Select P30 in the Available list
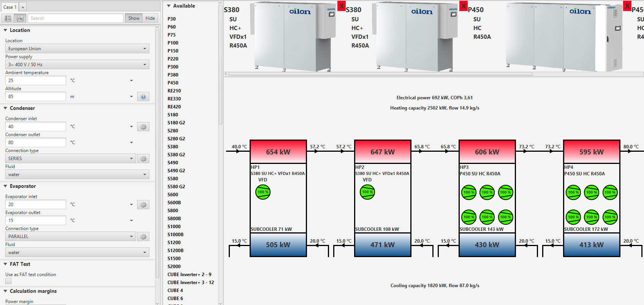 click(x=171, y=19)
